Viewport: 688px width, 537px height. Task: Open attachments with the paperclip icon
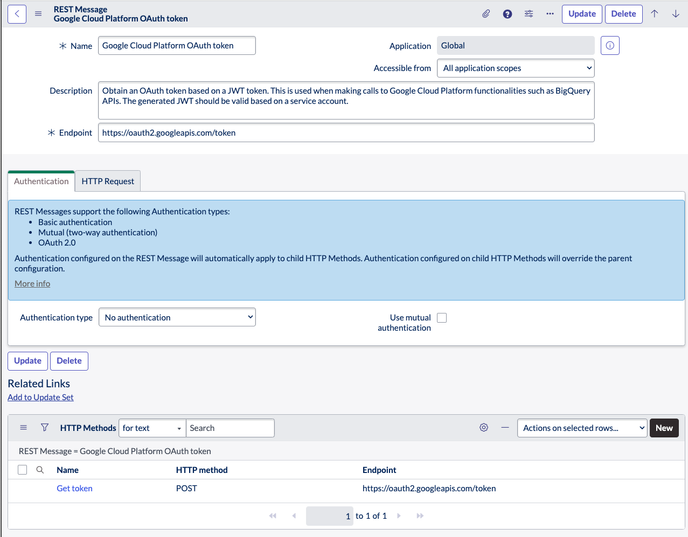pyautogui.click(x=486, y=14)
